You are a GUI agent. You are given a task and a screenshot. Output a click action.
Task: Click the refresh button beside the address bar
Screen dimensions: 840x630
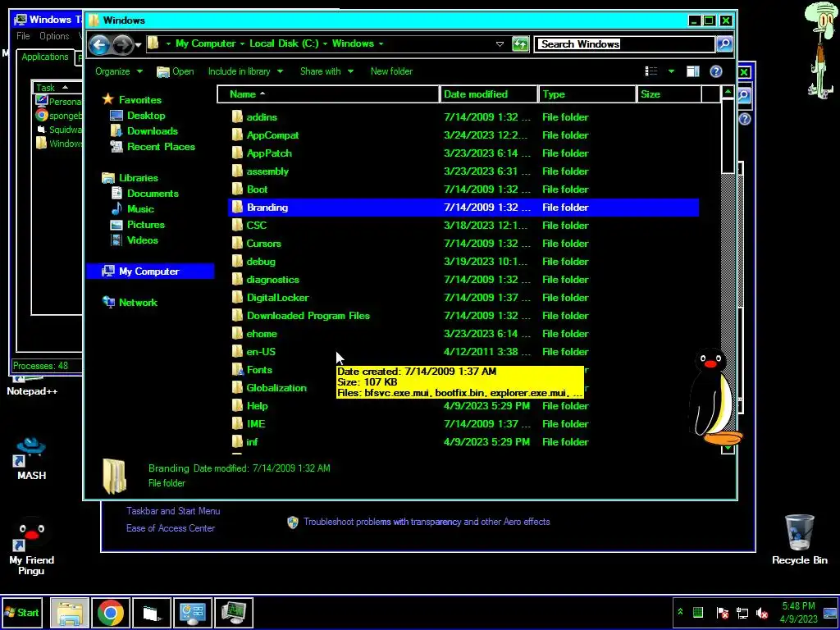[520, 44]
